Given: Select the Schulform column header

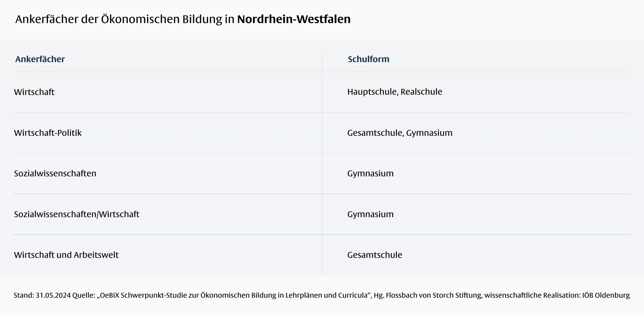Looking at the screenshot, I should 368,59.
